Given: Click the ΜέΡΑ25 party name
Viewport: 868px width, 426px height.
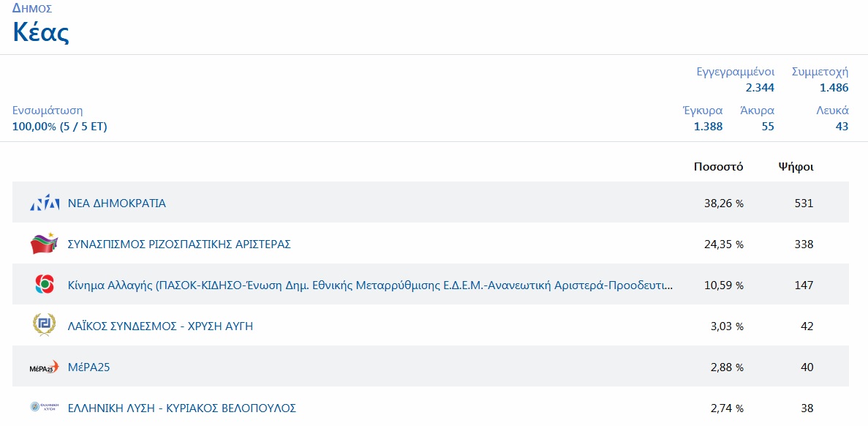Looking at the screenshot, I should [88, 367].
